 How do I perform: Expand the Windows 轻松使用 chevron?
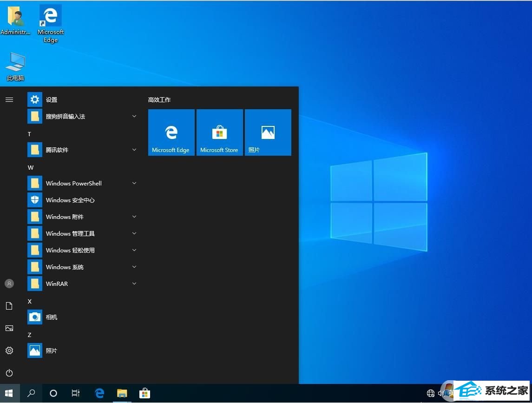tap(134, 250)
